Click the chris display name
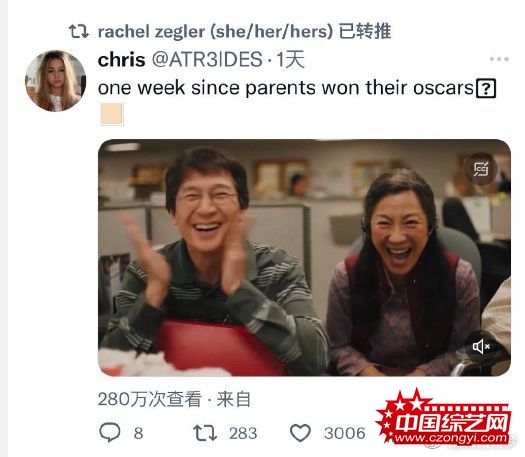This screenshot has width=525, height=457. [x=122, y=60]
